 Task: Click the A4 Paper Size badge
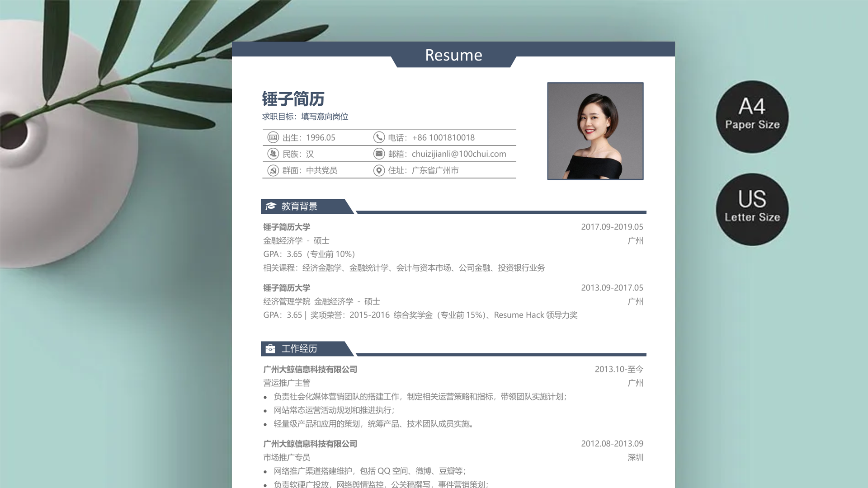click(752, 117)
